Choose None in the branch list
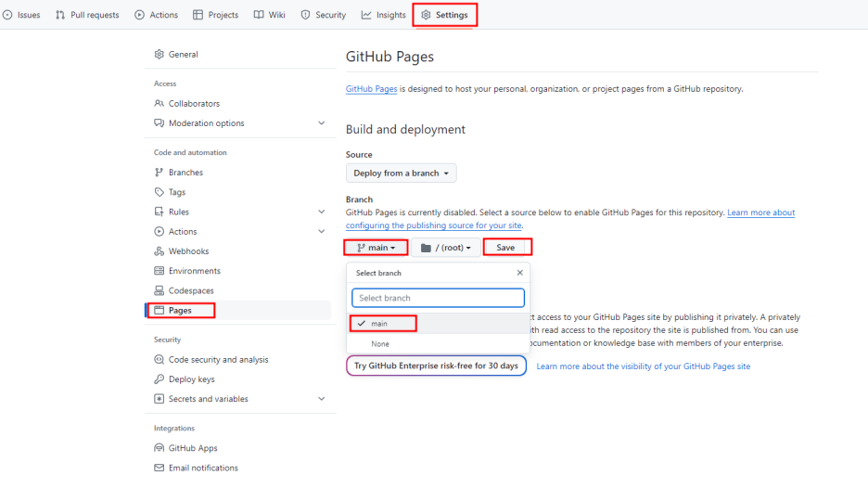Viewport: 868px width, 488px height. (438, 344)
